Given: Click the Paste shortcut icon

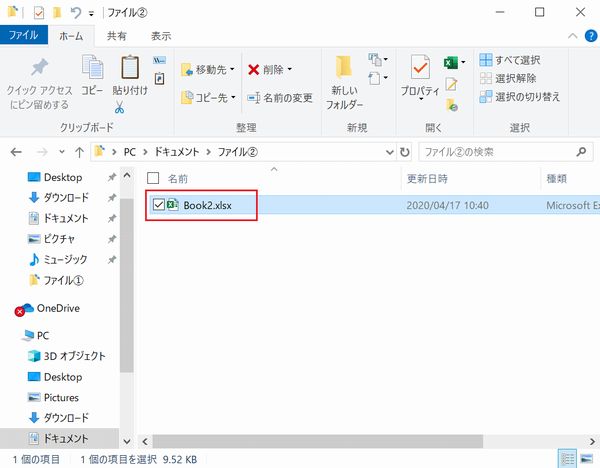Looking at the screenshot, I should pyautogui.click(x=160, y=79).
